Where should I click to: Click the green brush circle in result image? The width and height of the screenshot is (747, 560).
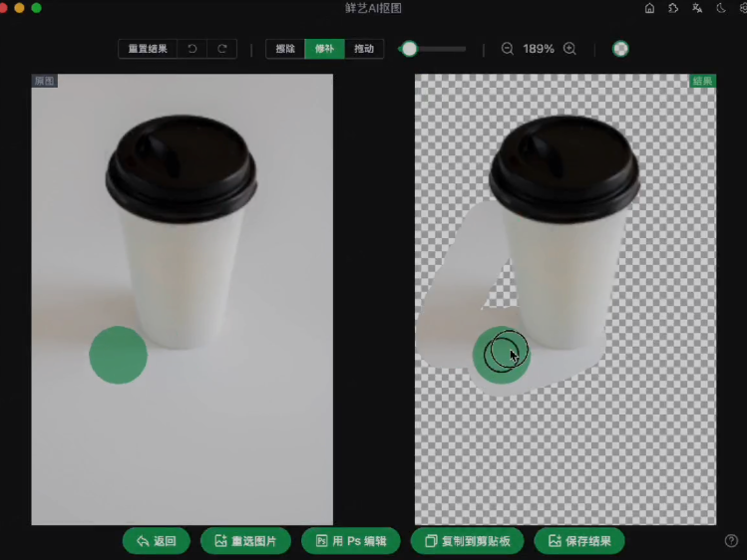[502, 355]
